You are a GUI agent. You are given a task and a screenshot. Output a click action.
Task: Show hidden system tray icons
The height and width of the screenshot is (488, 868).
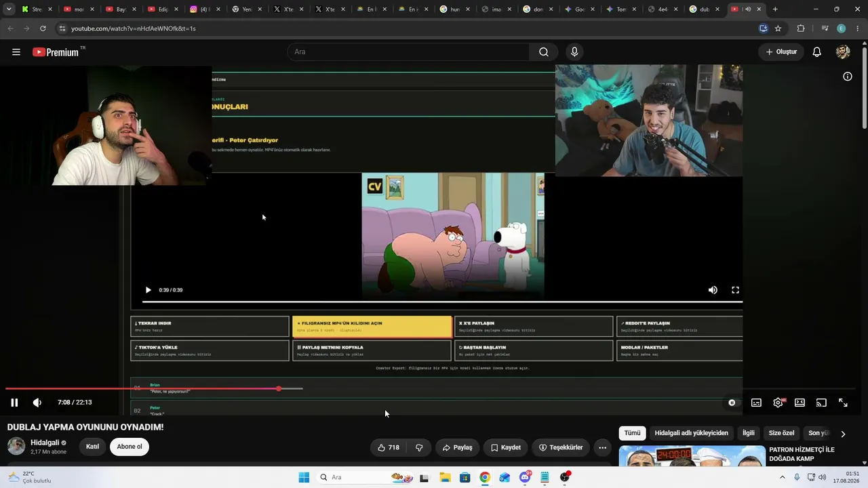(782, 477)
